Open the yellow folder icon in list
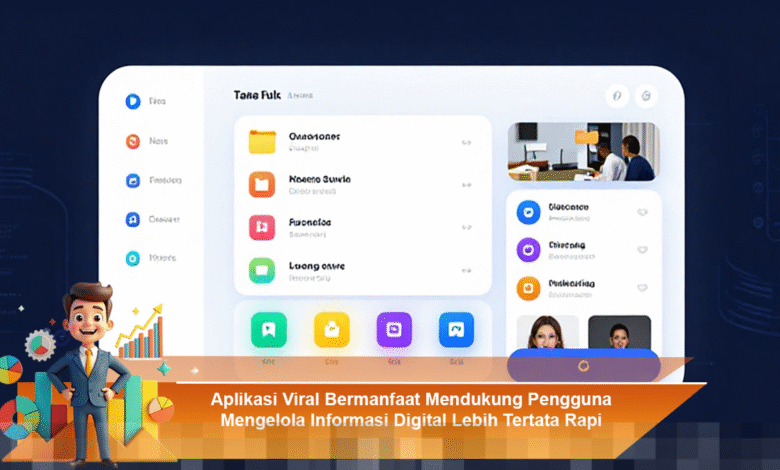The width and height of the screenshot is (780, 470). 262,141
